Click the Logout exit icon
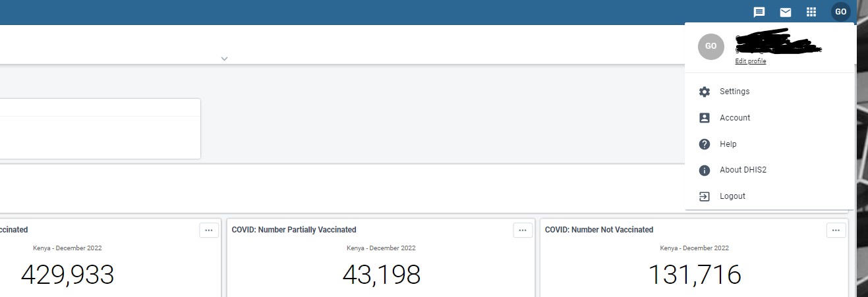868x297 pixels. click(x=704, y=196)
